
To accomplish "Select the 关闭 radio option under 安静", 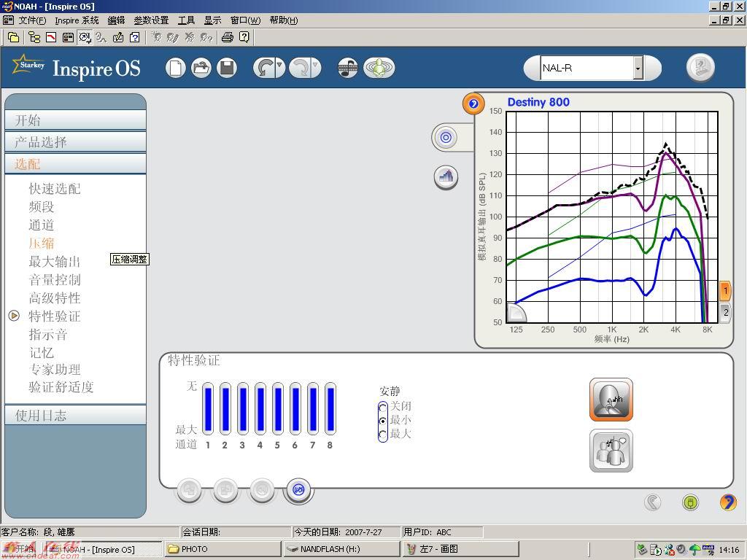I will click(382, 408).
